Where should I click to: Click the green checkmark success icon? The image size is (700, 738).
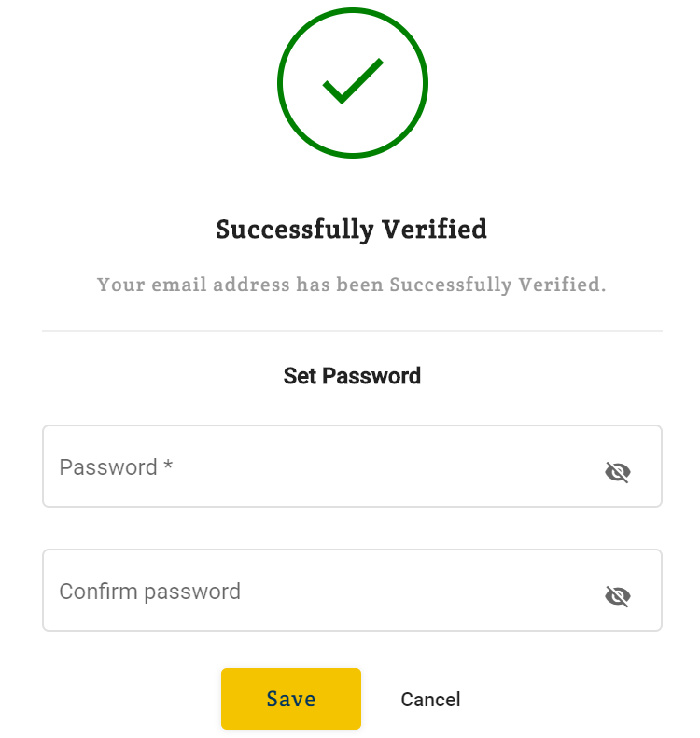(x=353, y=83)
